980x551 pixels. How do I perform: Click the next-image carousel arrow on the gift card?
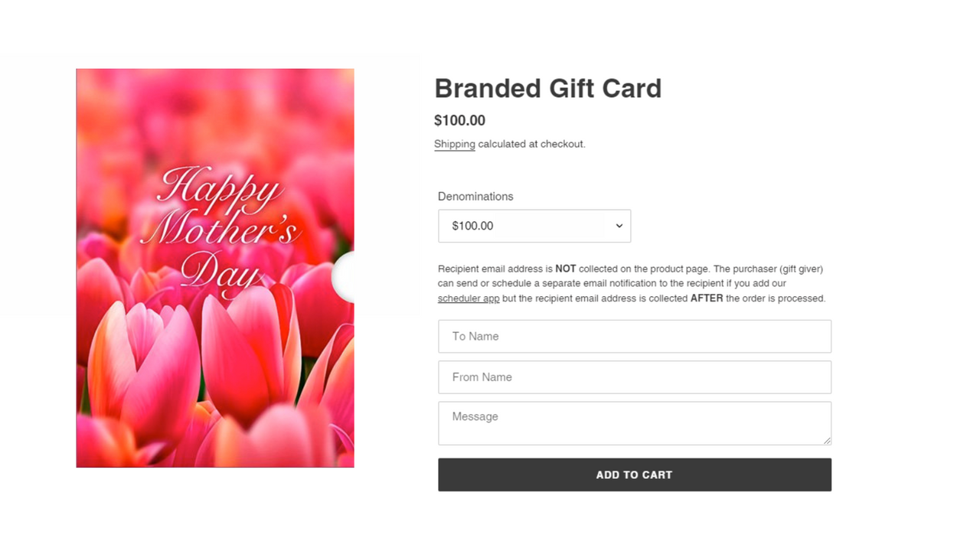pyautogui.click(x=346, y=279)
